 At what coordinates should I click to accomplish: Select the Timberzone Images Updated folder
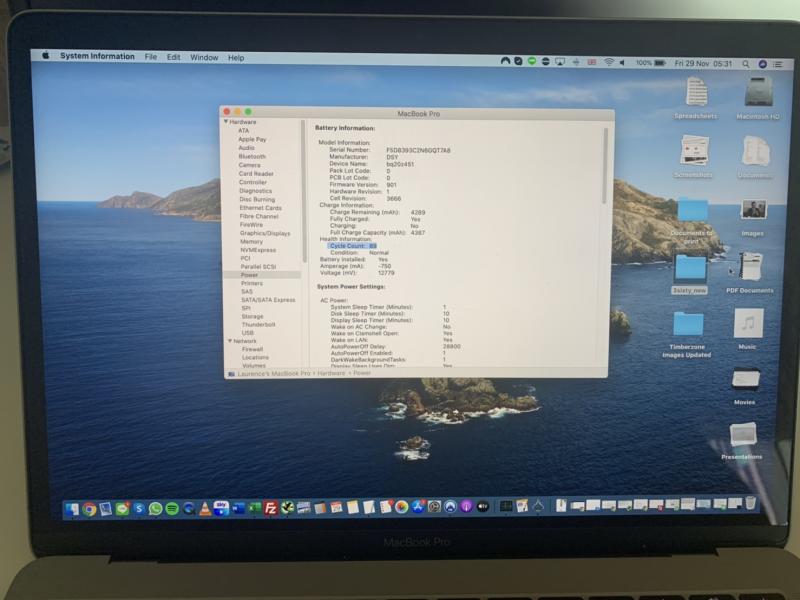[687, 334]
